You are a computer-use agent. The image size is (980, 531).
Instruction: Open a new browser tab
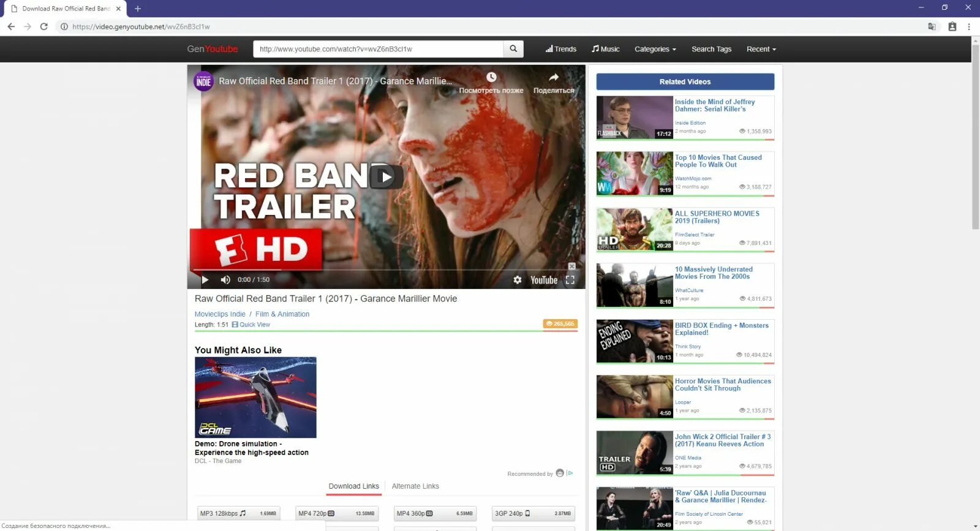(138, 9)
